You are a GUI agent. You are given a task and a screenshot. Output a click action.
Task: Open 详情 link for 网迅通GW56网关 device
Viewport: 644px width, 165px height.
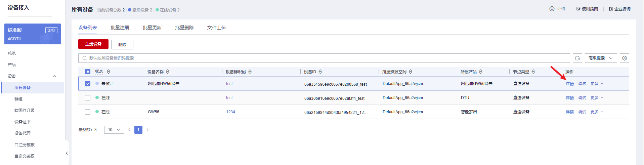[x=569, y=84]
